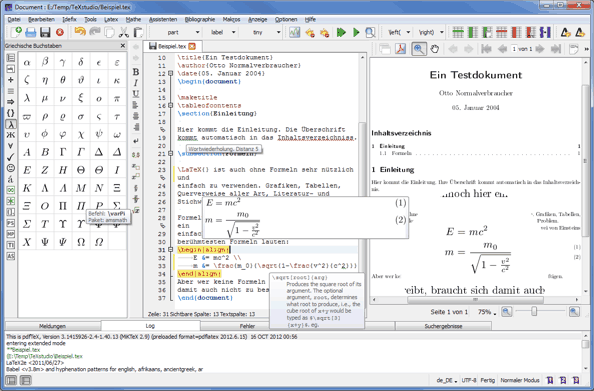
Task: Adjust the preview zoom slider handle
Action: point(534,312)
